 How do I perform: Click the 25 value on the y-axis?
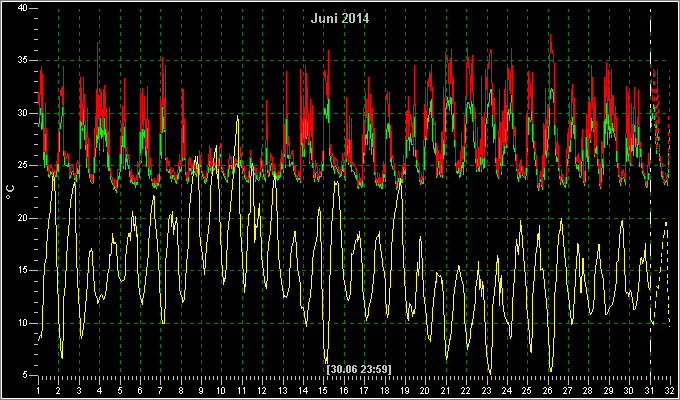(23, 165)
